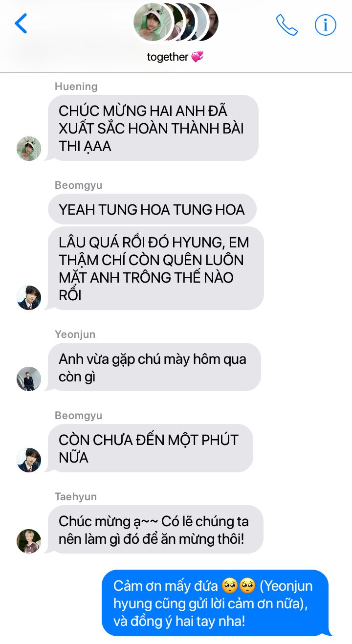Tap the sender name "Yeonjun"

[x=75, y=334]
